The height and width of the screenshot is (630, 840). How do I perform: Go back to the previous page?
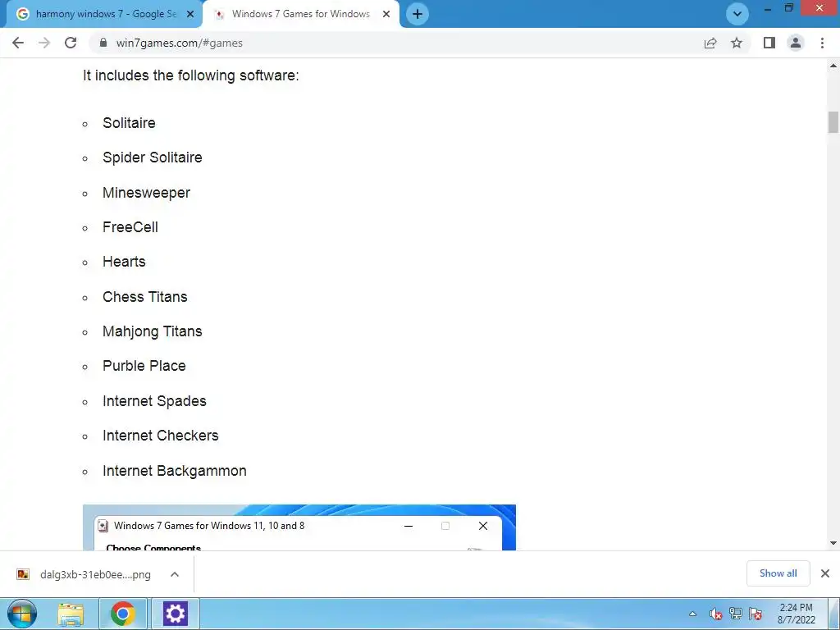[18, 43]
